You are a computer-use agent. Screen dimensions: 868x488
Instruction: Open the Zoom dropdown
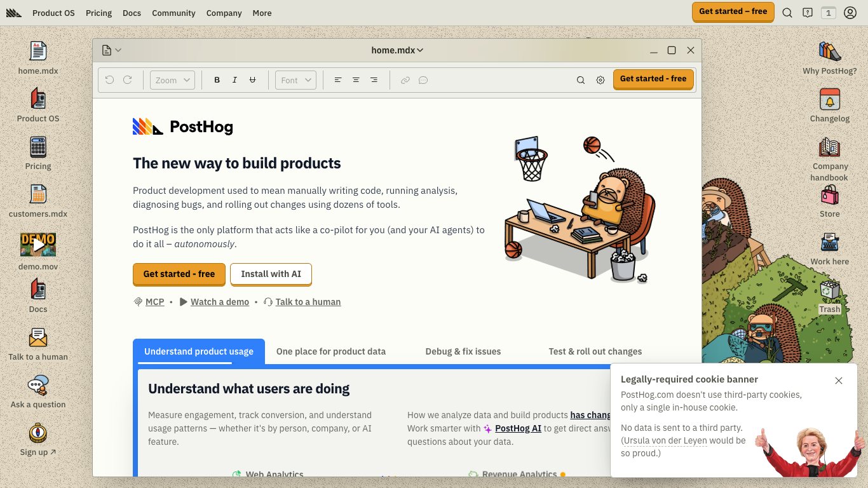172,80
